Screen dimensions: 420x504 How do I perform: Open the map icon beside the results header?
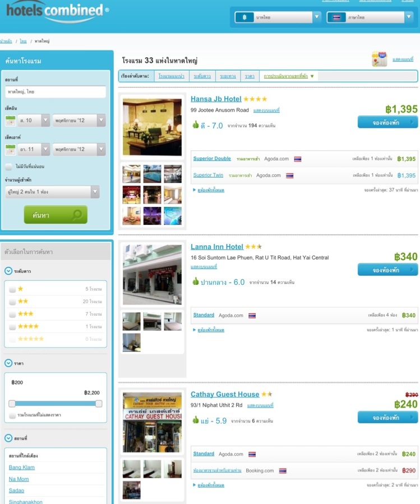(x=380, y=59)
